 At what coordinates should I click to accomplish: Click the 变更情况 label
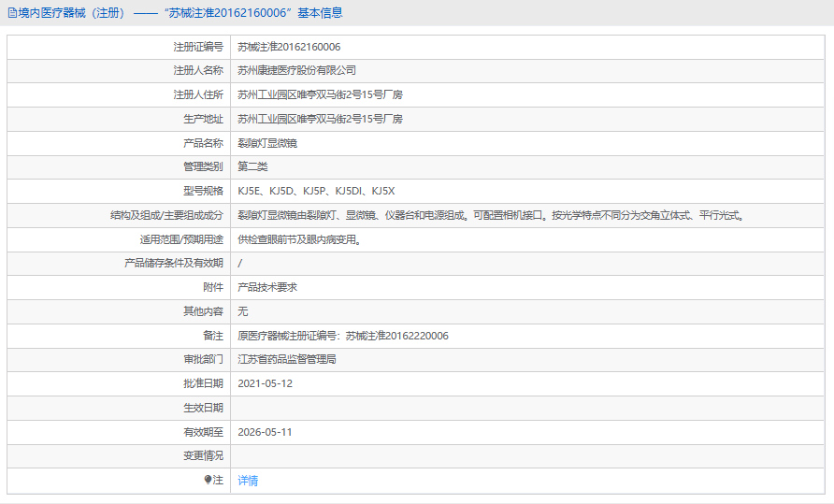(203, 455)
